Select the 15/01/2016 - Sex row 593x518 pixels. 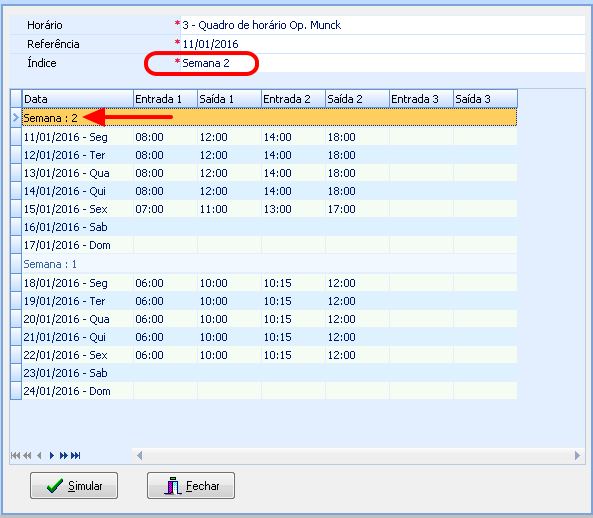(x=269, y=209)
